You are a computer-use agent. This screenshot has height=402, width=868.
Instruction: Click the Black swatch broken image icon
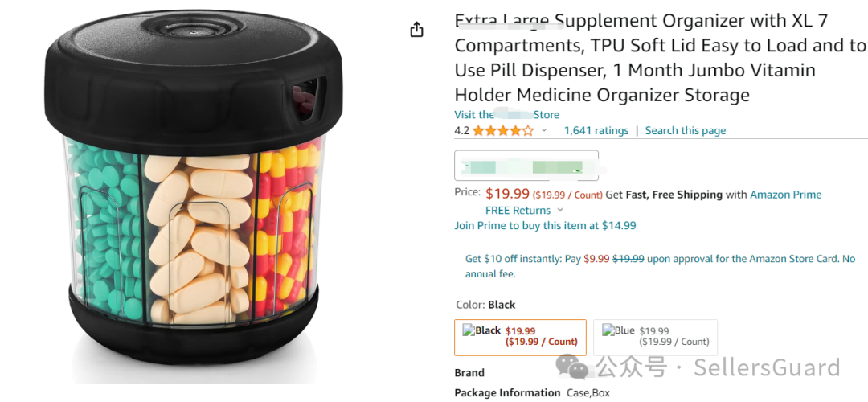pos(469,330)
